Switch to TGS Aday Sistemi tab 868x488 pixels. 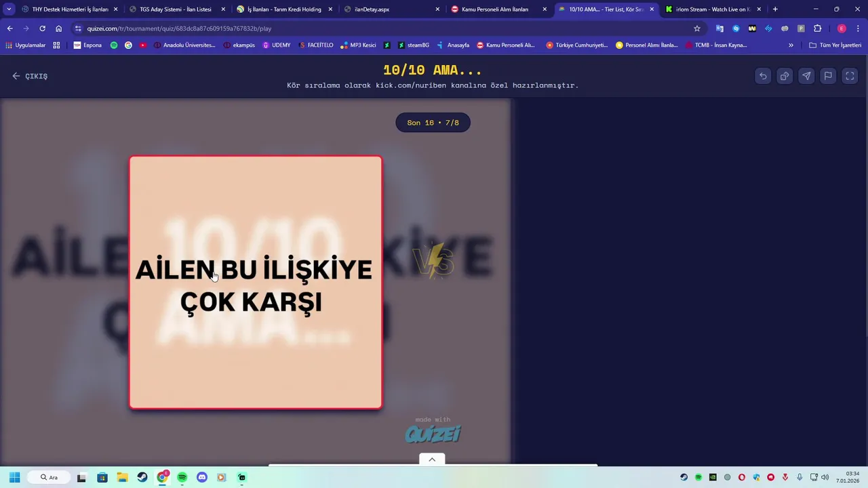176,9
